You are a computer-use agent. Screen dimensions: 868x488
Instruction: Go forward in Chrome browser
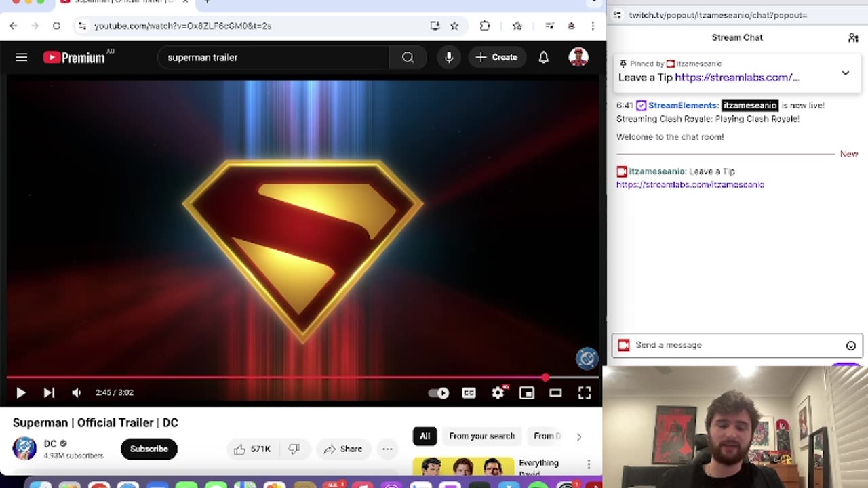(35, 26)
